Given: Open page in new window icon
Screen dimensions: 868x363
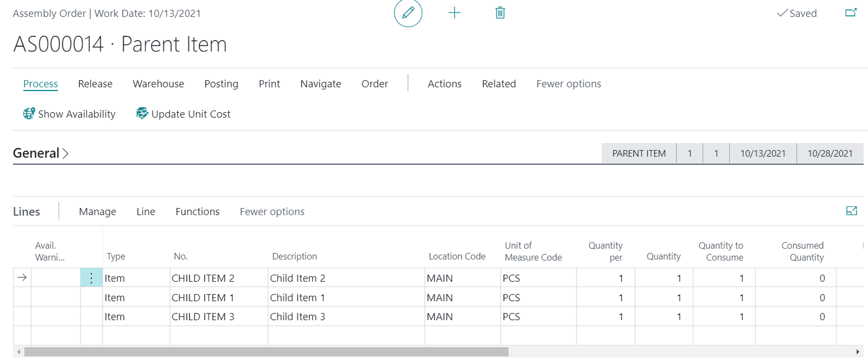Looking at the screenshot, I should [851, 13].
